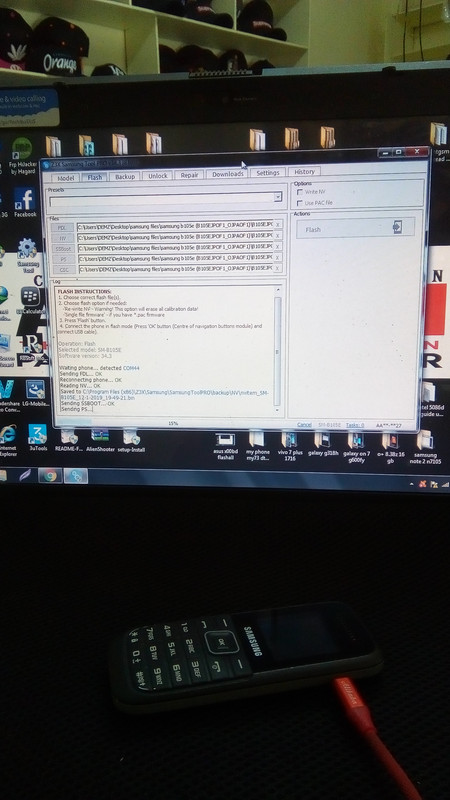This screenshot has width=450, height=800.
Task: Click the 15% progress bar
Action: (x=172, y=423)
